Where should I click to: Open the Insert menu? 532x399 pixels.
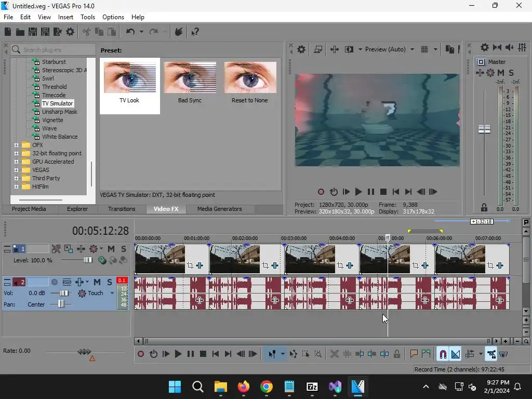tap(65, 17)
